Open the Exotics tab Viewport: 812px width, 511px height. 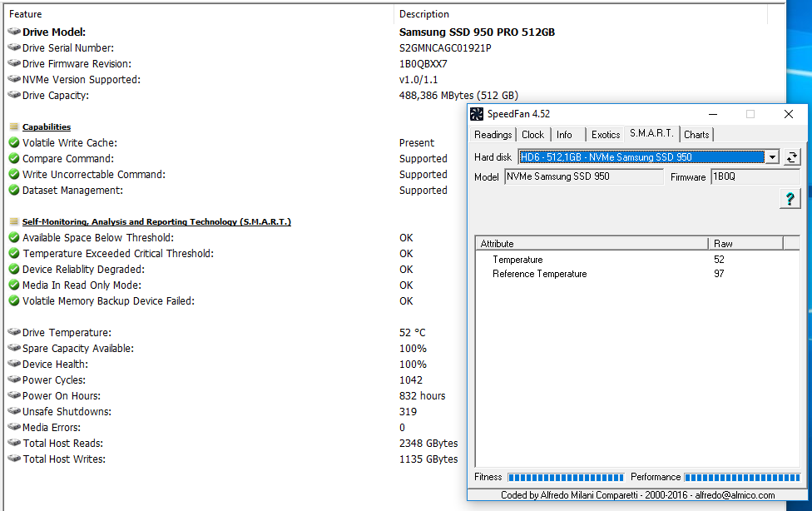click(606, 135)
